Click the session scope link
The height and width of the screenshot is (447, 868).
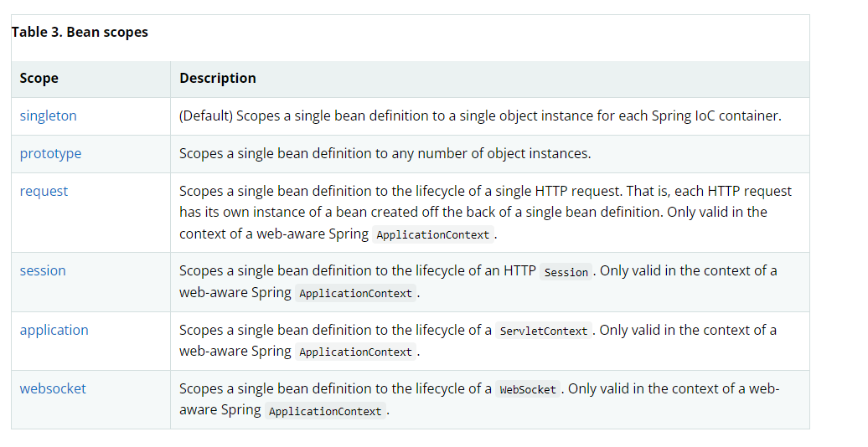point(43,271)
